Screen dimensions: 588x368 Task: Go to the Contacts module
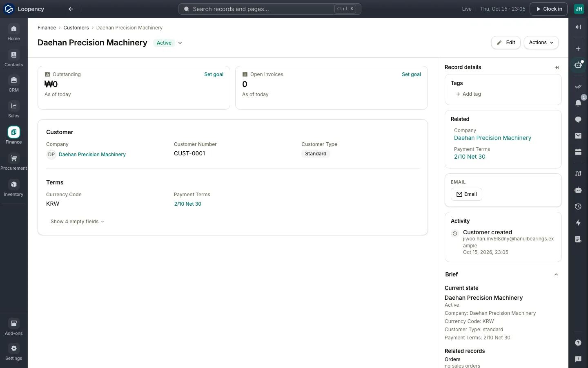13,58
